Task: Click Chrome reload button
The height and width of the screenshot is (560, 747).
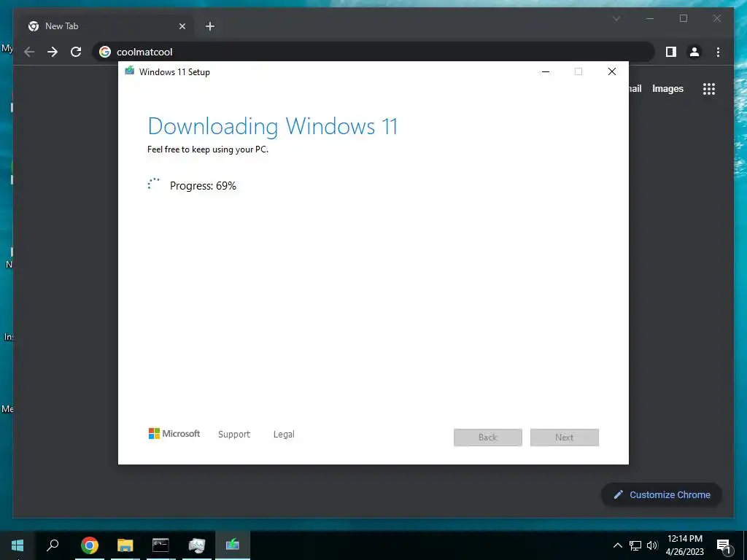Action: 76,52
